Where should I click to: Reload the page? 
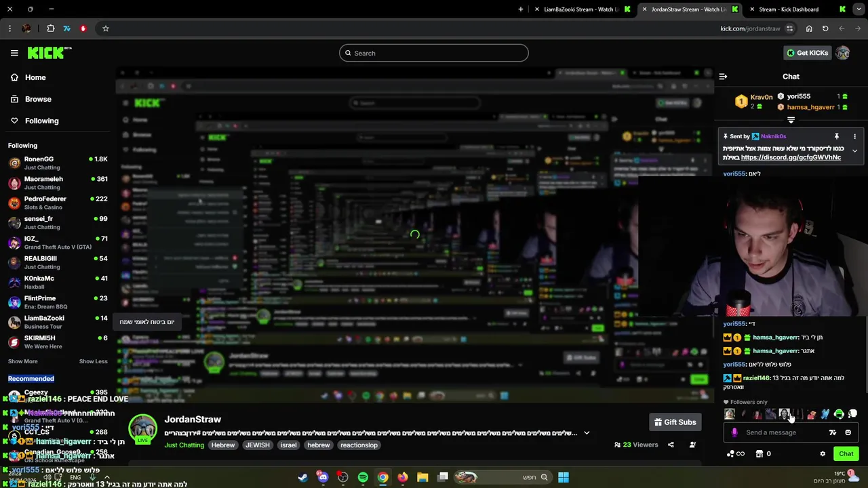point(825,28)
